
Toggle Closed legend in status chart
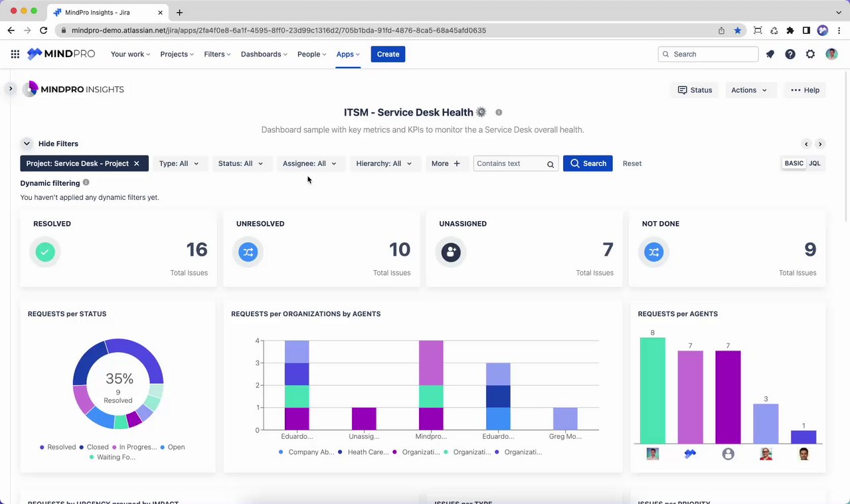tap(94, 447)
